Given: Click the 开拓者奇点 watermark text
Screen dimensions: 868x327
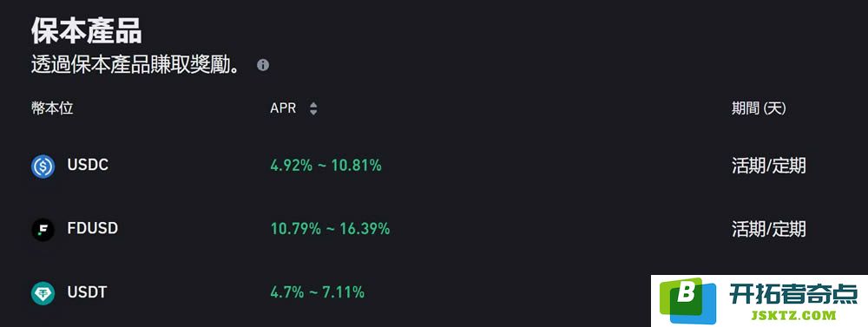Looking at the screenshot, I should coord(792,294).
